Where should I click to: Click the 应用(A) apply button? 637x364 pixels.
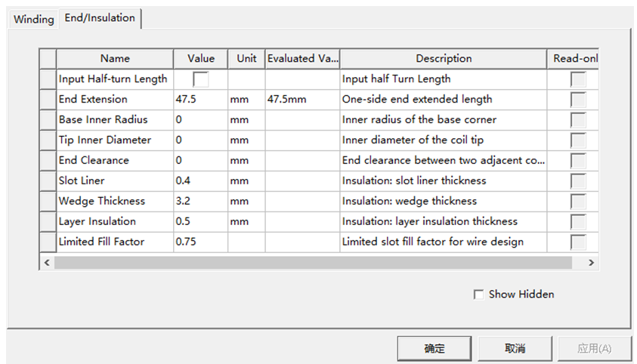point(595,348)
